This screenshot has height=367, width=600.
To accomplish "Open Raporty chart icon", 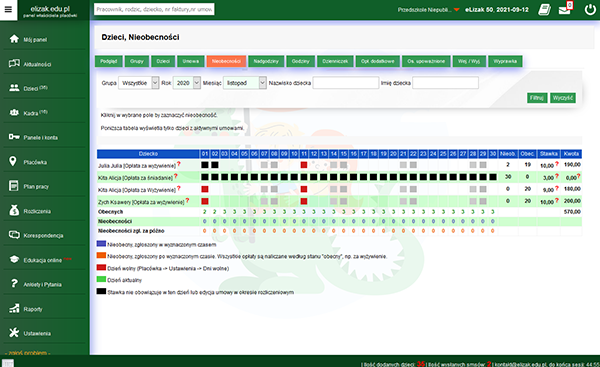I will click(14, 308).
